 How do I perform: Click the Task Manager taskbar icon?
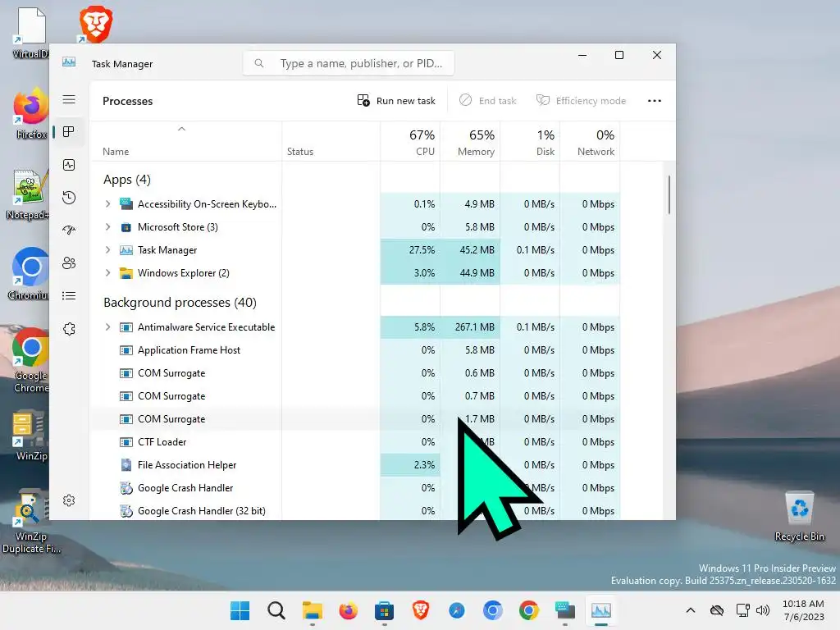(x=600, y=610)
